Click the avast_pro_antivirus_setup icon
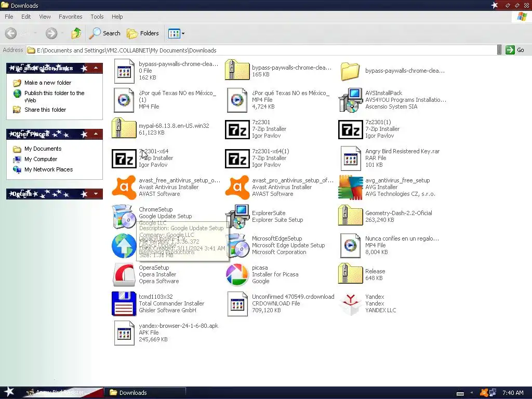This screenshot has height=399, width=532. point(237,187)
